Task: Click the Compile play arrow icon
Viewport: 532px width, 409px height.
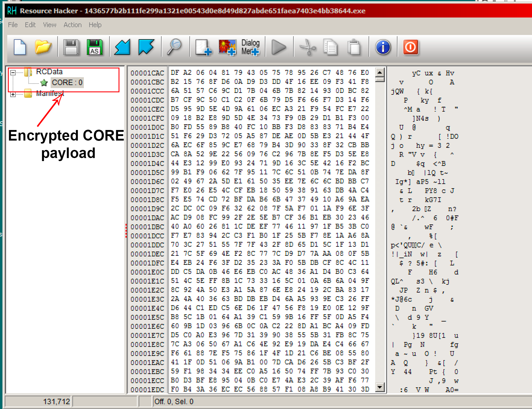Action: pyautogui.click(x=279, y=47)
